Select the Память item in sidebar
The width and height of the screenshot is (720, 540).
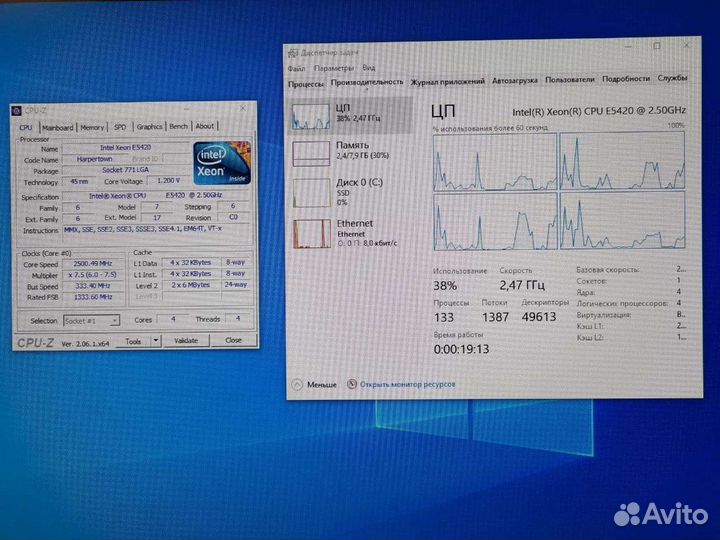[x=351, y=152]
